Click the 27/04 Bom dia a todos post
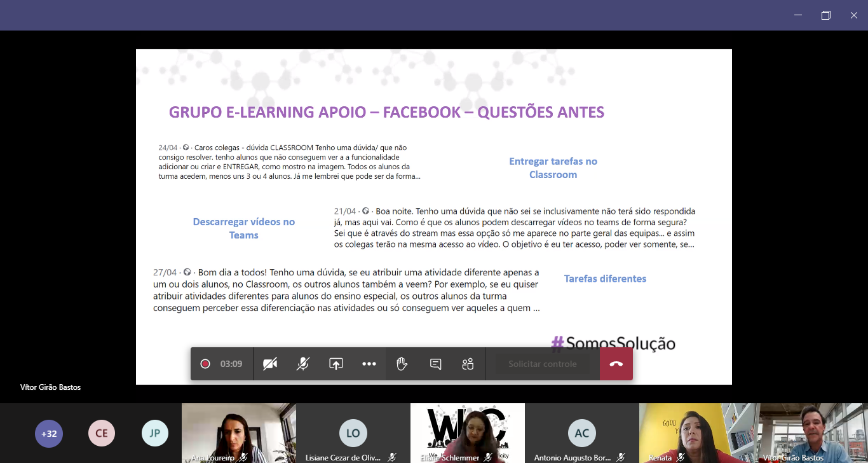The width and height of the screenshot is (868, 463). [x=347, y=290]
